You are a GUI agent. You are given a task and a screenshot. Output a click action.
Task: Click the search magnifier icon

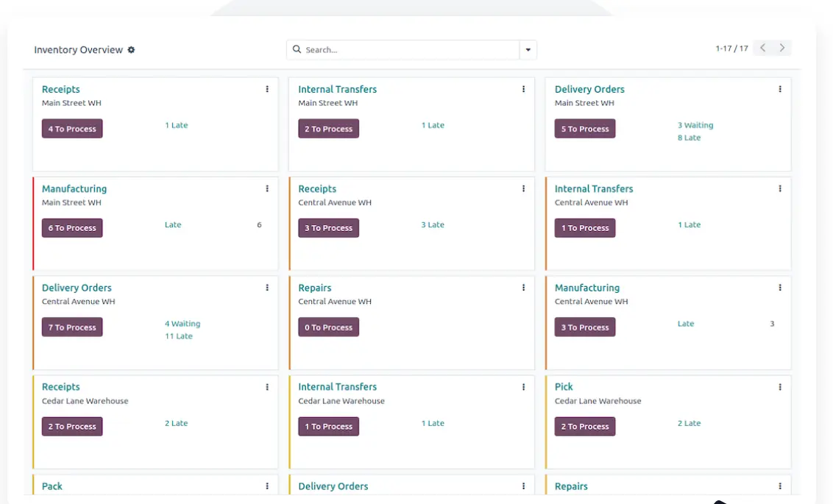tap(297, 49)
